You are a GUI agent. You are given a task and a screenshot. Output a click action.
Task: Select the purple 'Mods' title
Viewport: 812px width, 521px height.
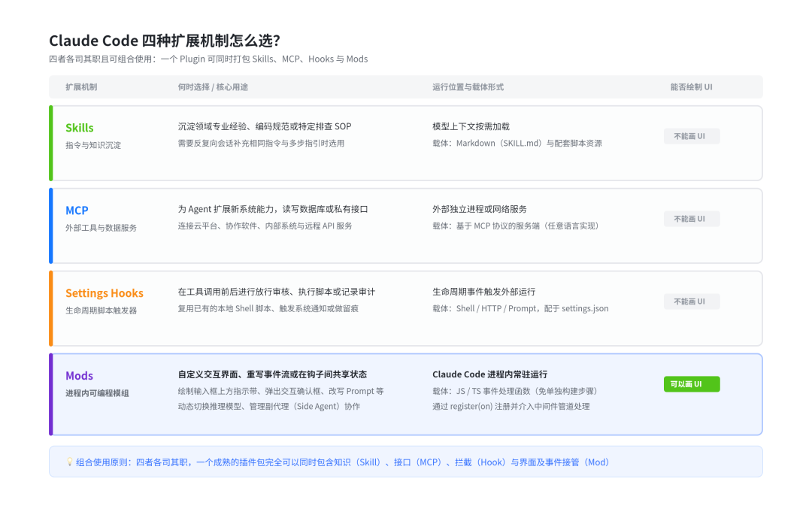coord(79,376)
